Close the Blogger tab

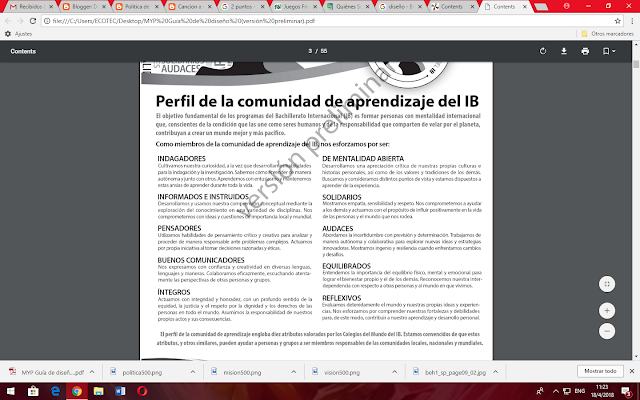[x=104, y=7]
